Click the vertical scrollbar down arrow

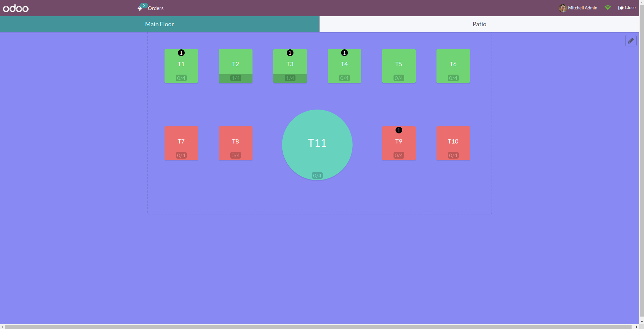(642, 322)
